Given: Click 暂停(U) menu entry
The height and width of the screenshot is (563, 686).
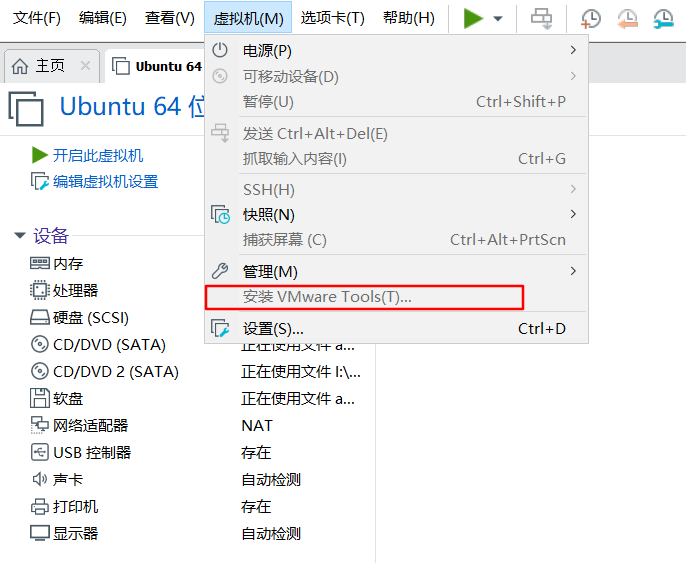Looking at the screenshot, I should coord(397,102).
